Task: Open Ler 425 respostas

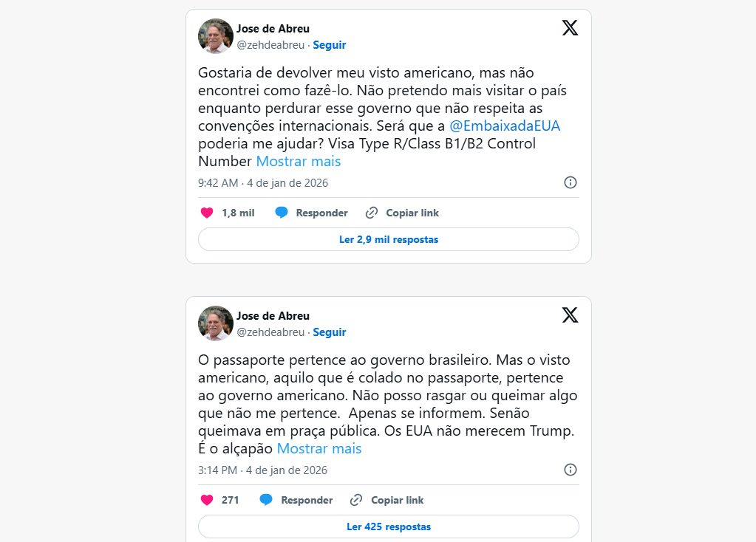Action: (x=388, y=526)
